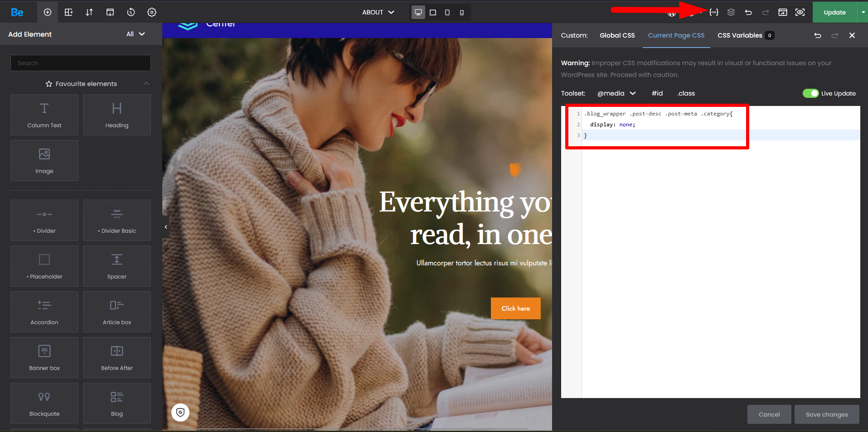Switch to the Global CSS tab
The image size is (868, 432).
pos(617,35)
